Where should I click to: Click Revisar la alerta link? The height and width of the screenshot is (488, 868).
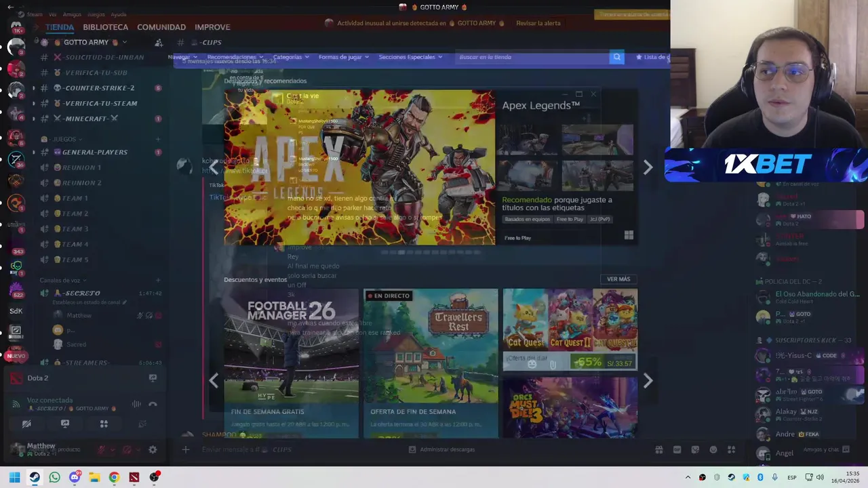pos(538,23)
